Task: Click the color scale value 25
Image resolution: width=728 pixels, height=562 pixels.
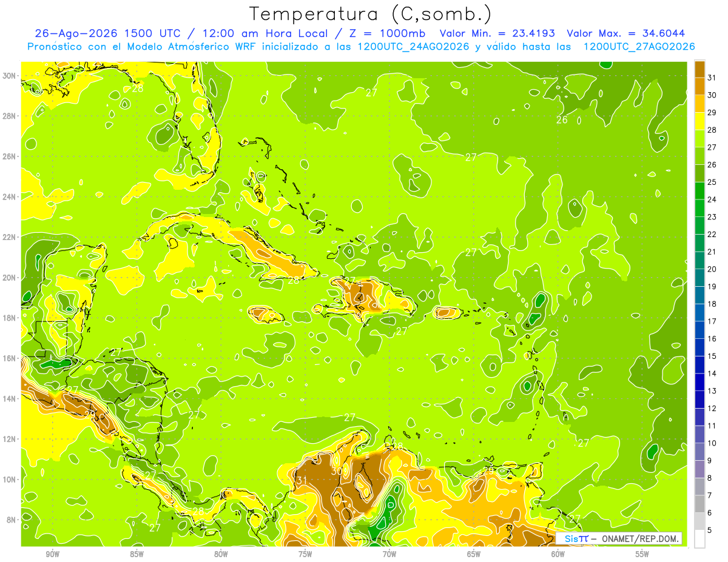Action: [x=712, y=182]
